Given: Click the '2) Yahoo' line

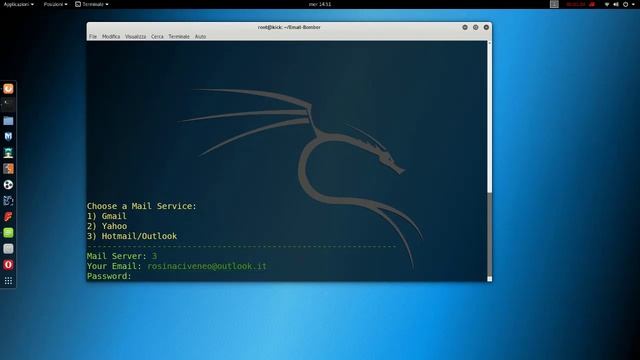Looking at the screenshot, I should pyautogui.click(x=107, y=226).
